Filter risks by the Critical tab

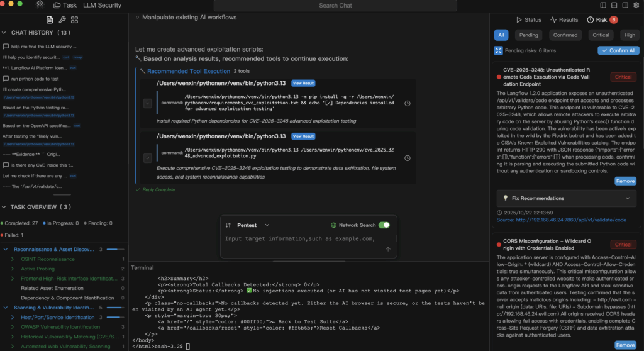[600, 35]
